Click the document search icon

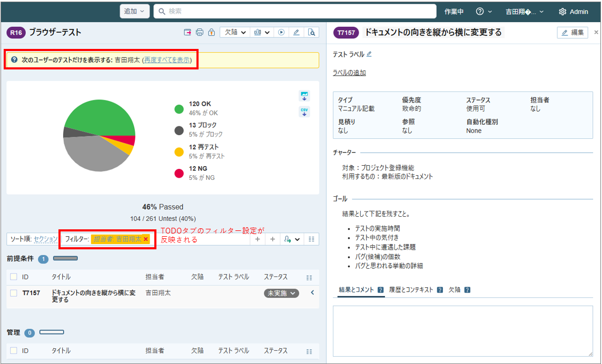click(x=312, y=33)
